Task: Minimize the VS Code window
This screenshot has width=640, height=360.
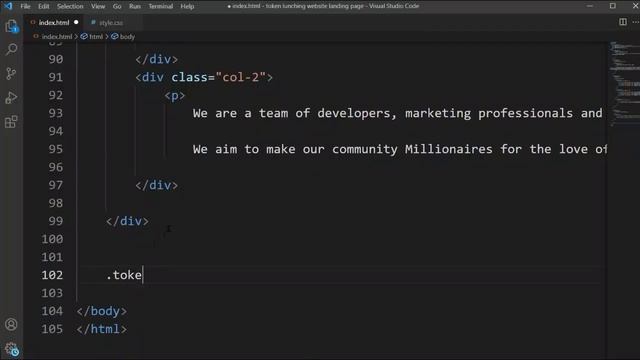Action: pos(590,6)
